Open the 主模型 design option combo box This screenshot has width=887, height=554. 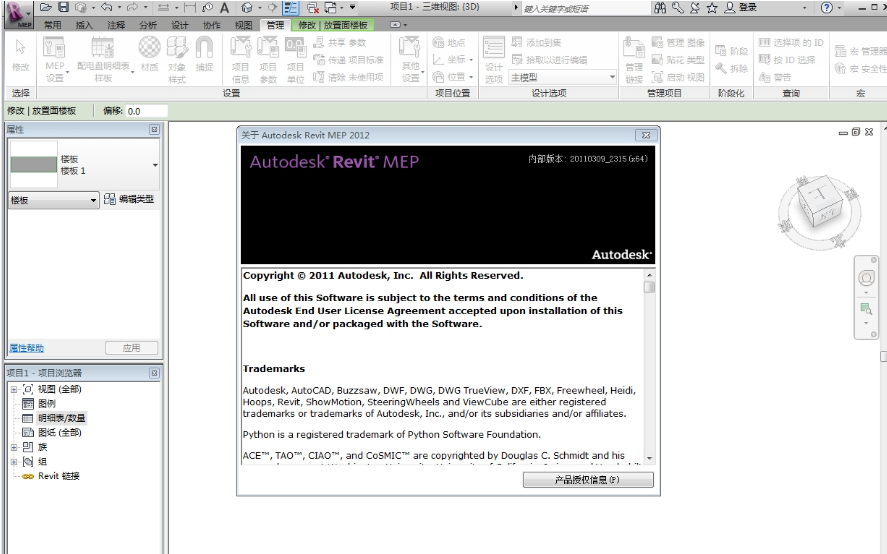(x=562, y=77)
